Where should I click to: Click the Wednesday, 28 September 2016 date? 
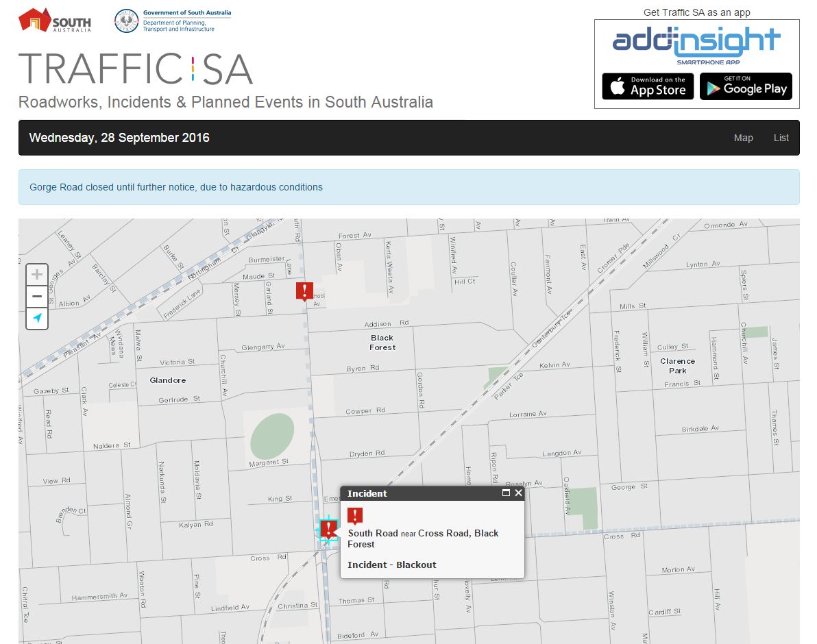[119, 138]
